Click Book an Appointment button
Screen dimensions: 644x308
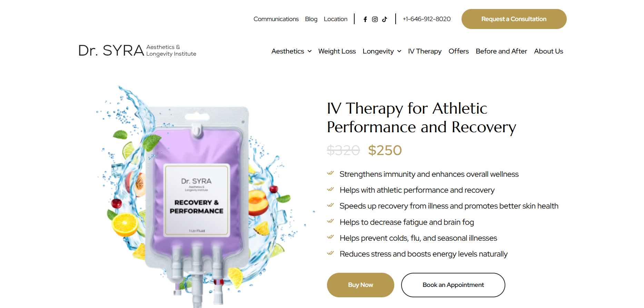click(453, 285)
